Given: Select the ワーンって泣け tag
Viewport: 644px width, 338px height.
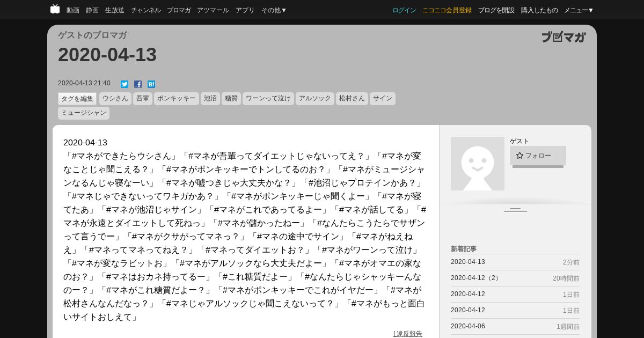Looking at the screenshot, I should tap(268, 99).
